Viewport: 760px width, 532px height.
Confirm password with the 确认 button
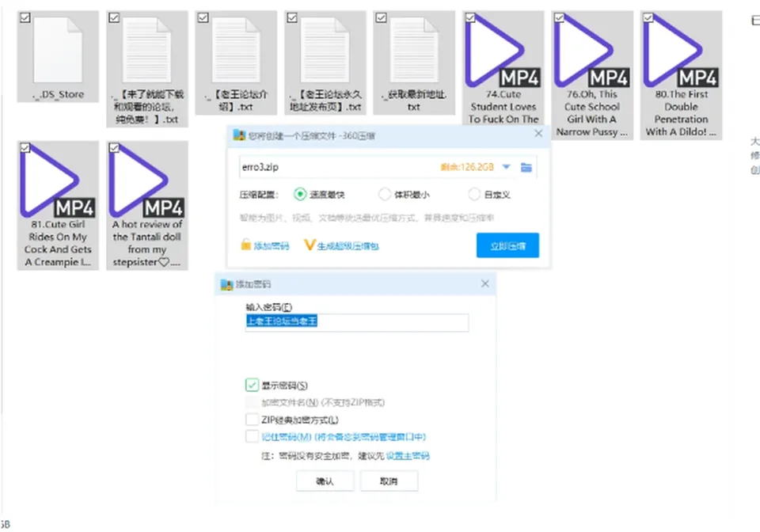[325, 481]
